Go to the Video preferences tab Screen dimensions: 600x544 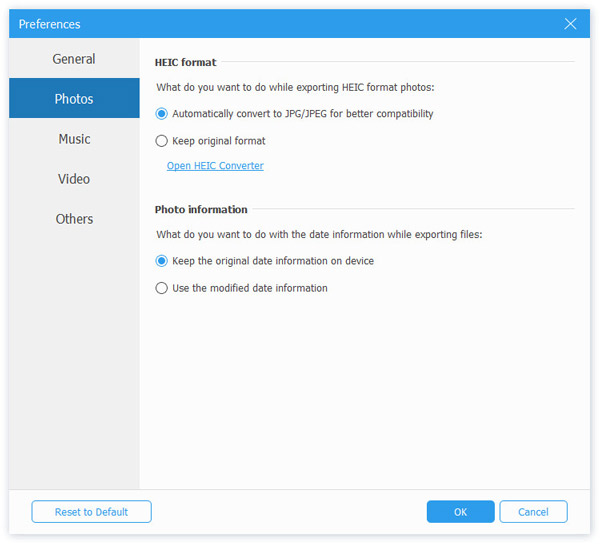click(74, 179)
